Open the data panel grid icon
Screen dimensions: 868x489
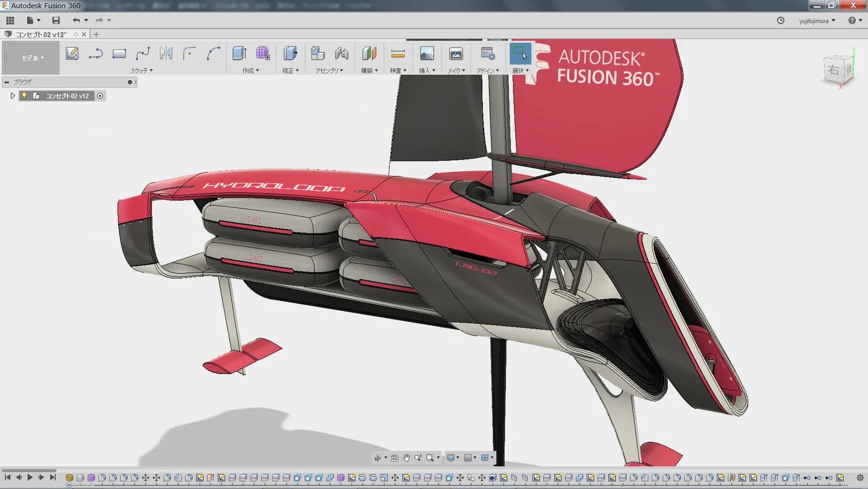tap(10, 20)
